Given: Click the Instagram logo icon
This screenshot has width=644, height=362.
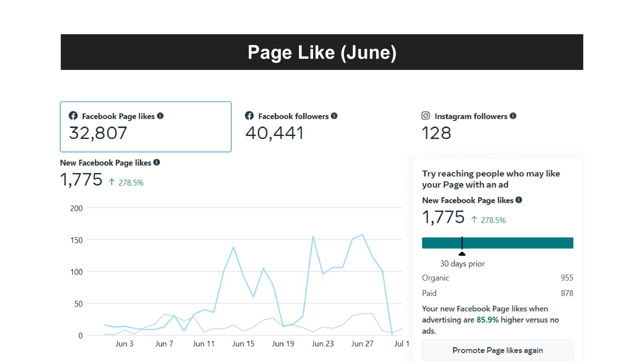Looking at the screenshot, I should (x=426, y=116).
